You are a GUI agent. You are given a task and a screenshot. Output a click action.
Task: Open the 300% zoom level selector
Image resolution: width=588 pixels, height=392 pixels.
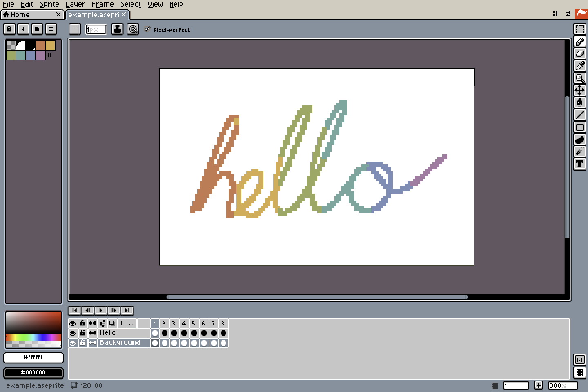[x=562, y=385]
